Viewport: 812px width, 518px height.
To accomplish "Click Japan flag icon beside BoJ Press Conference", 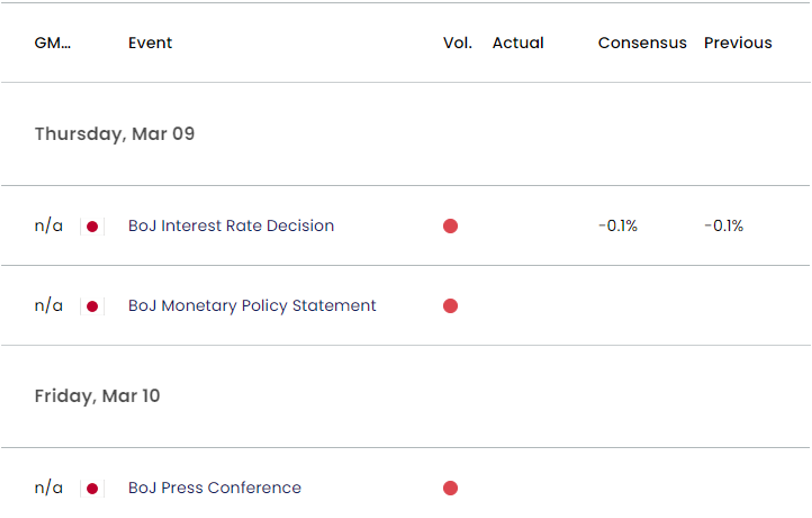I will (x=92, y=488).
